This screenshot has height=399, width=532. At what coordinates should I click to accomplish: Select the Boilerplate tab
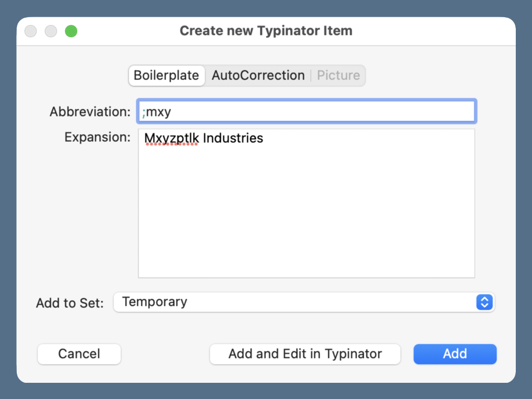pyautogui.click(x=166, y=75)
